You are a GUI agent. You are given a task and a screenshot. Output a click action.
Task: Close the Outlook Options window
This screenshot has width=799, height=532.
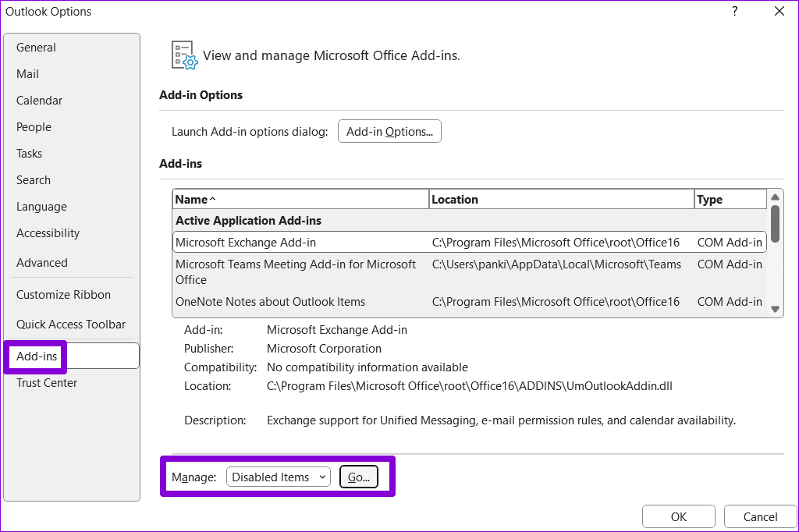(779, 11)
